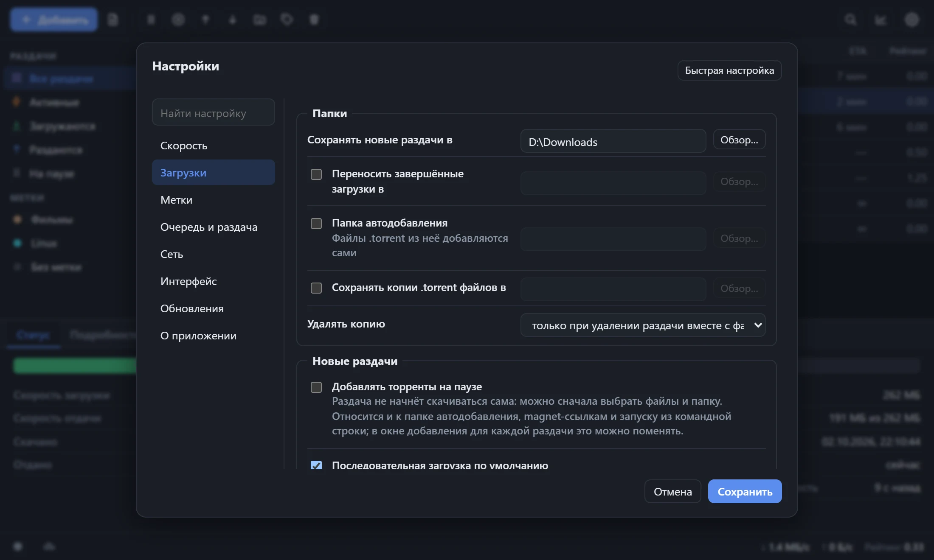
Task: Open the Скорость settings section
Action: click(213, 146)
